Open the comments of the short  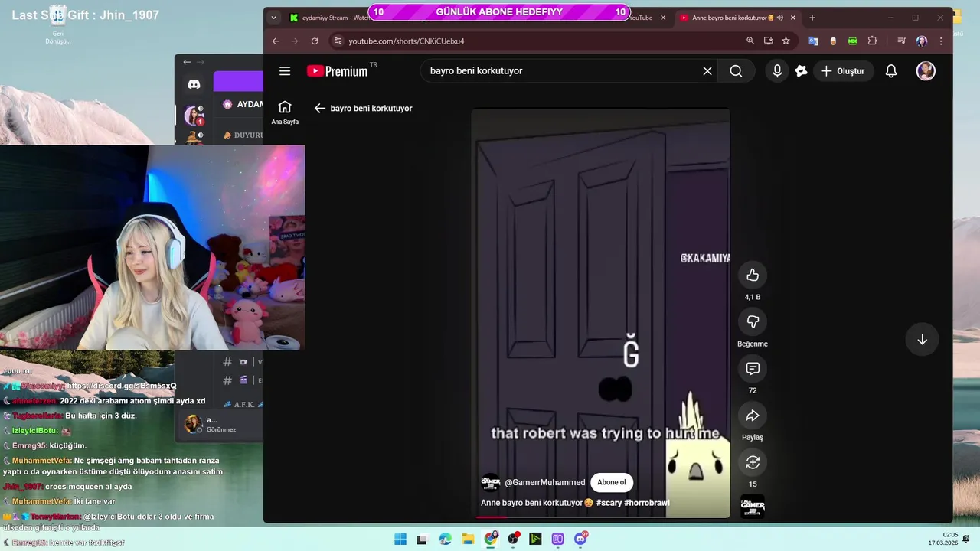(x=753, y=369)
